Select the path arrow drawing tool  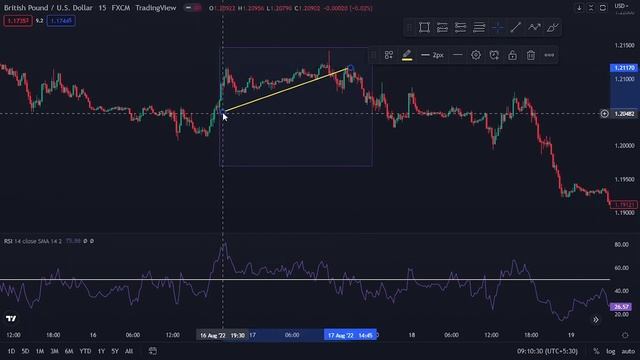[534, 27]
